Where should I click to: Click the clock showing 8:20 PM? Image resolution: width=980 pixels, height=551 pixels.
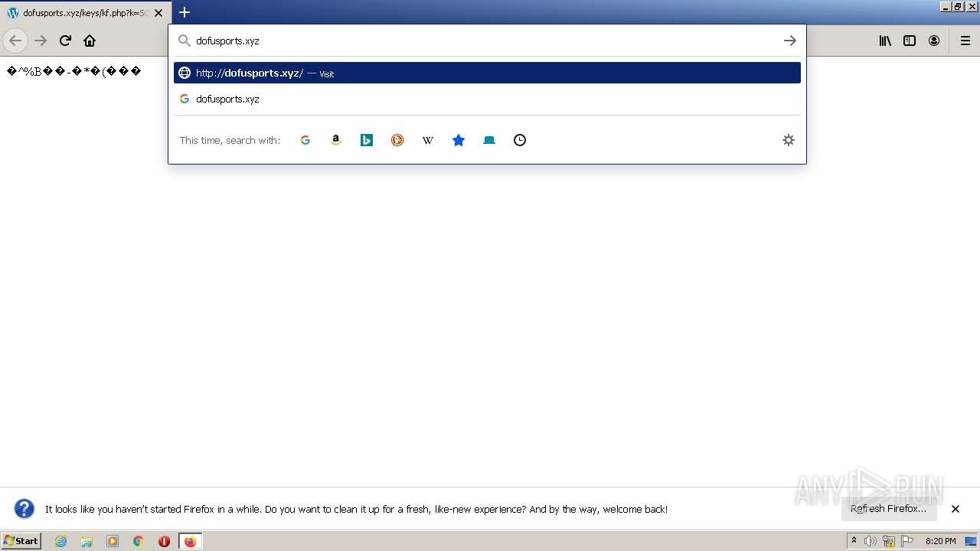coord(940,541)
